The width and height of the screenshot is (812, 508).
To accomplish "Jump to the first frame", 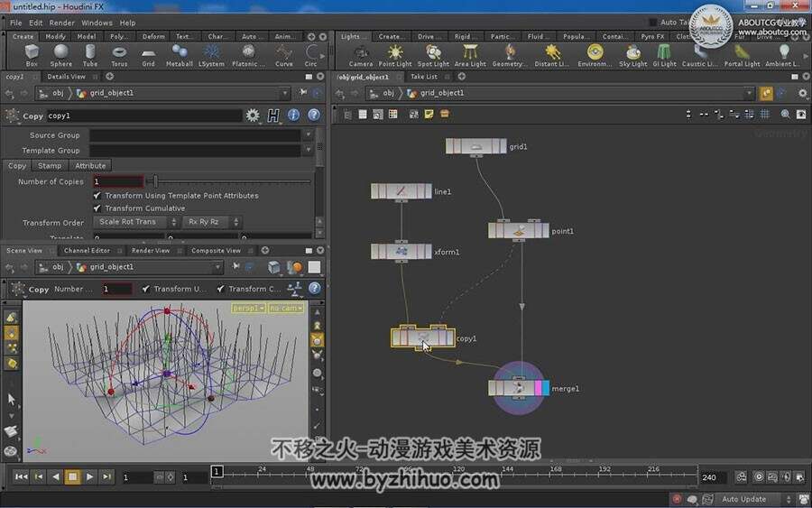I will point(22,476).
